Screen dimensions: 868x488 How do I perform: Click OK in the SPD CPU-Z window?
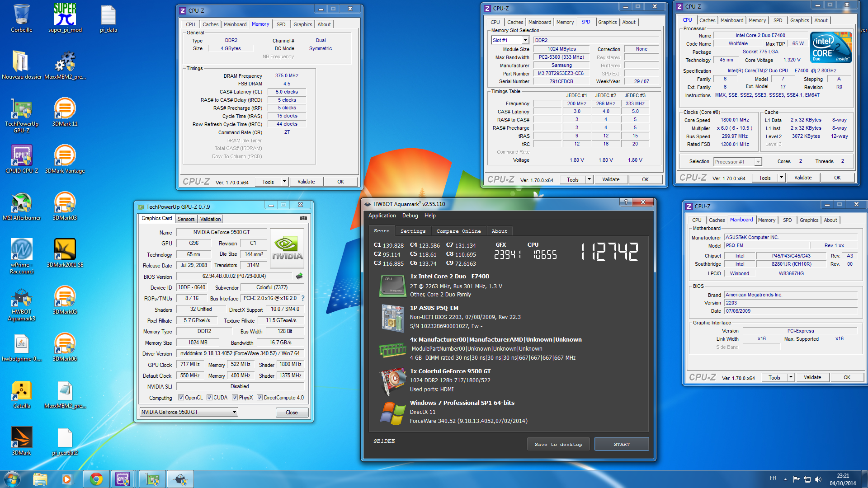pos(645,179)
